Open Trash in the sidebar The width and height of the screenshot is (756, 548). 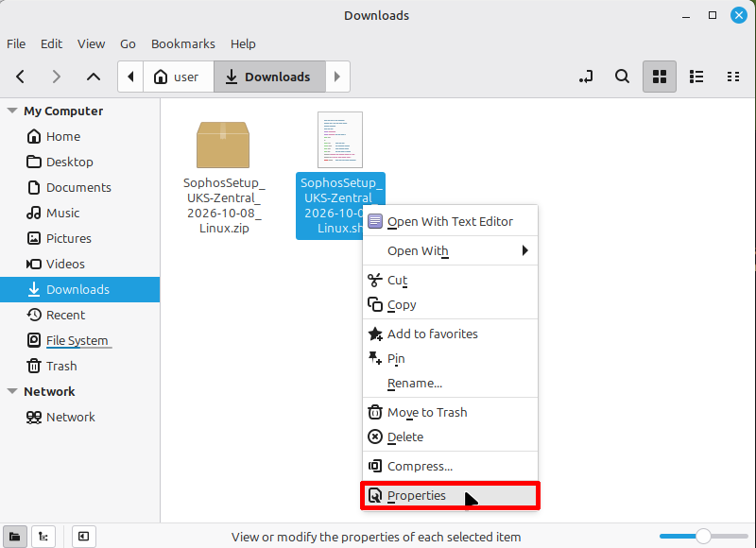pyautogui.click(x=80, y=366)
